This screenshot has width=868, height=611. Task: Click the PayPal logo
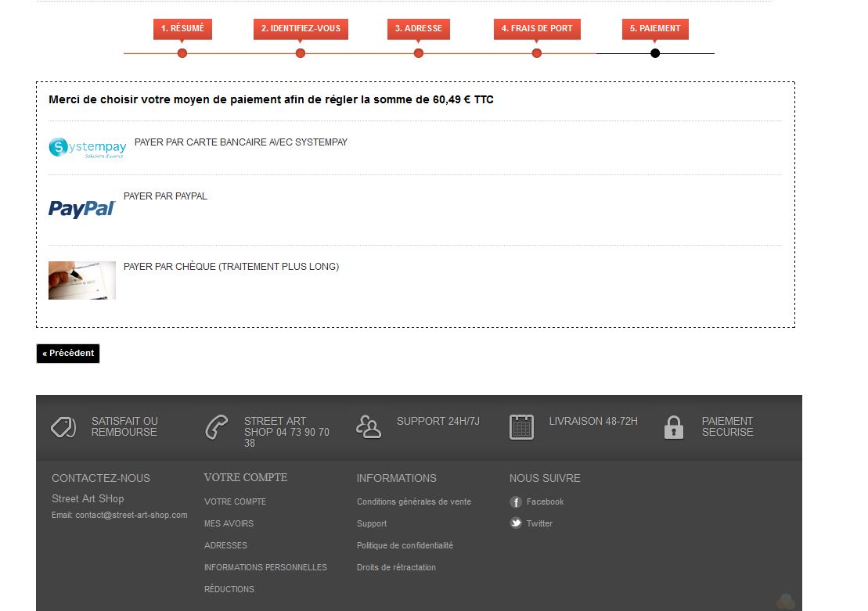82,209
